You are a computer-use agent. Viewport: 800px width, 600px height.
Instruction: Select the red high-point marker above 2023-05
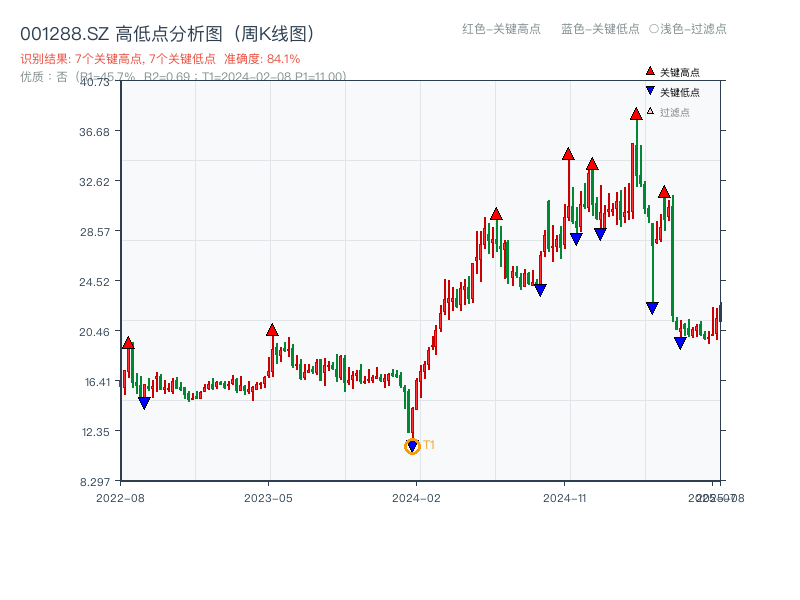[272, 330]
